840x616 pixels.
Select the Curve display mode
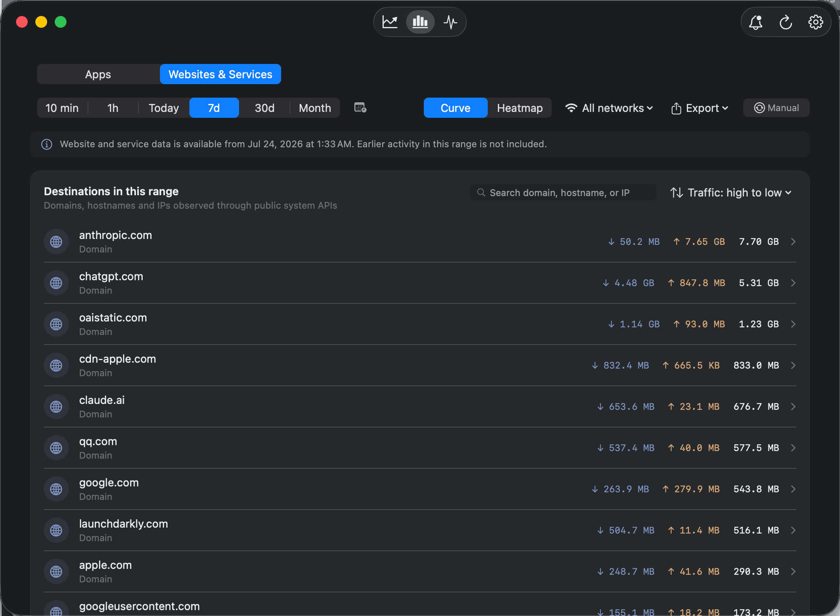pyautogui.click(x=455, y=108)
